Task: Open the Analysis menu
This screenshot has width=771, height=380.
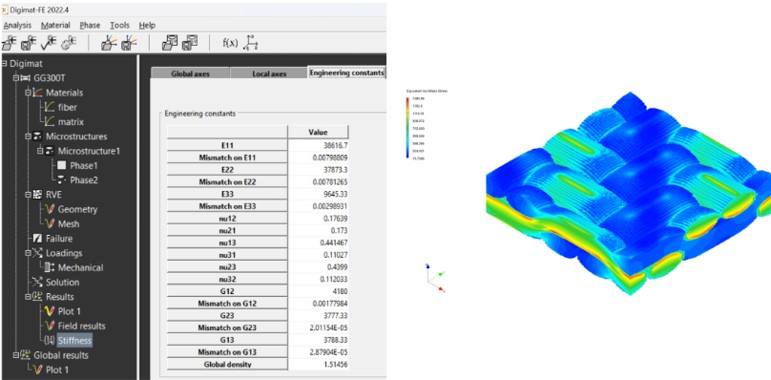Action: tap(17, 25)
